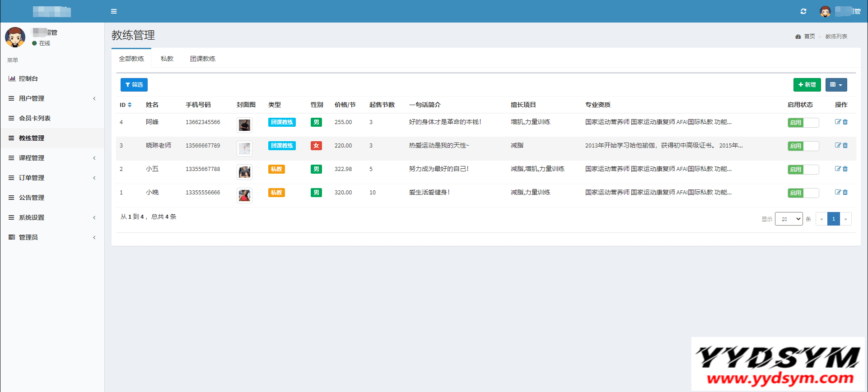Image resolution: width=868 pixels, height=392 pixels.
Task: Click the refresh icon in top bar
Action: (803, 11)
